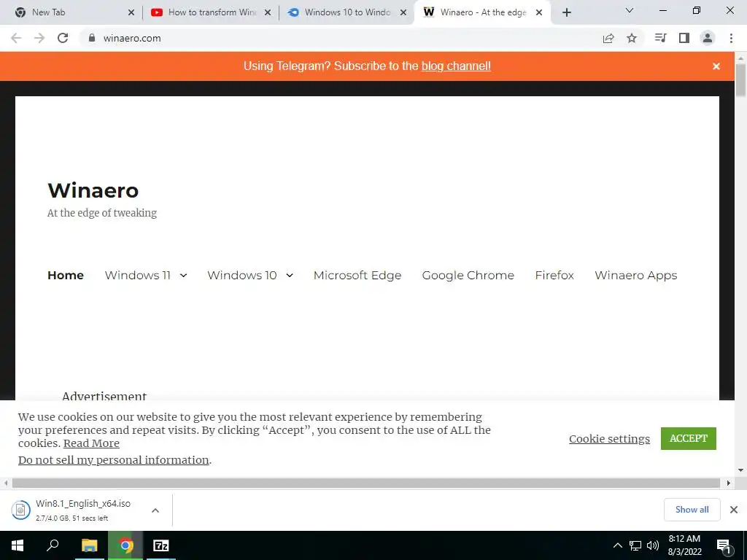
Task: Reload the winaero.com page
Action: 63,38
